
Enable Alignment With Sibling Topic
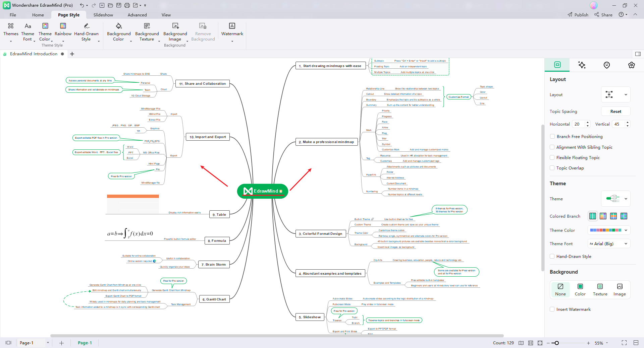(x=552, y=147)
